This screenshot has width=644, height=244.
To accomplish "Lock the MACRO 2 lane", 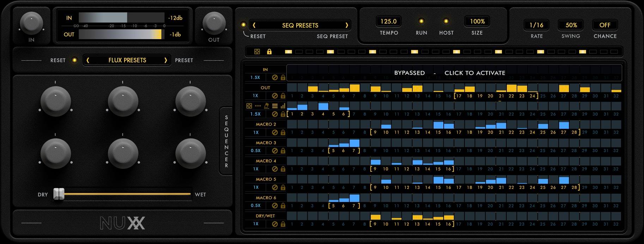I will pos(283,133).
